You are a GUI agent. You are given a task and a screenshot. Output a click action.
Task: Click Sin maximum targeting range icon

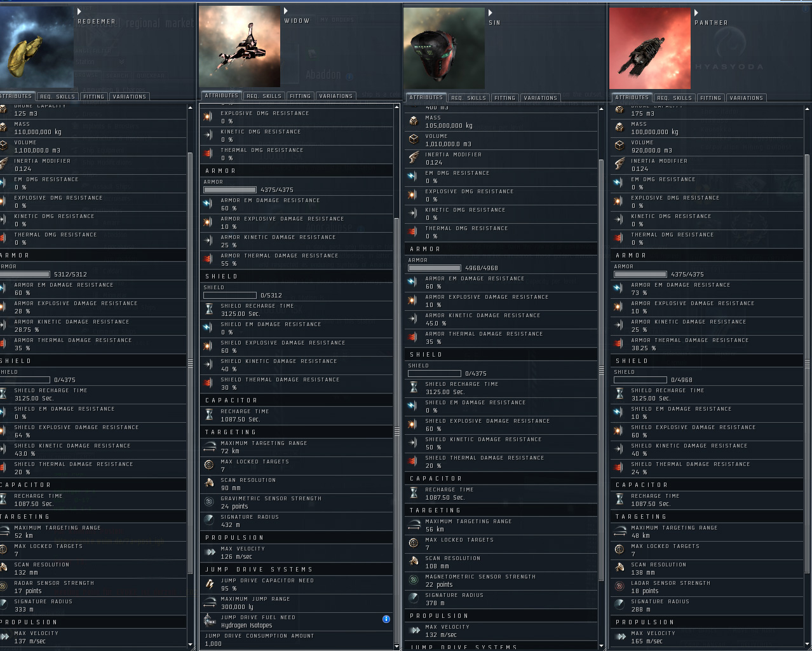click(414, 525)
